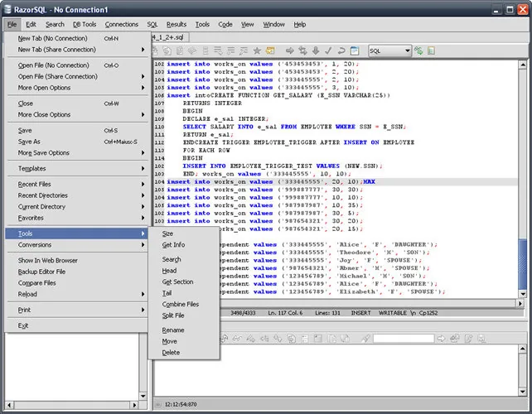Click the green document icon at toolbar end
The width and height of the screenshot is (532, 414).
(x=431, y=51)
